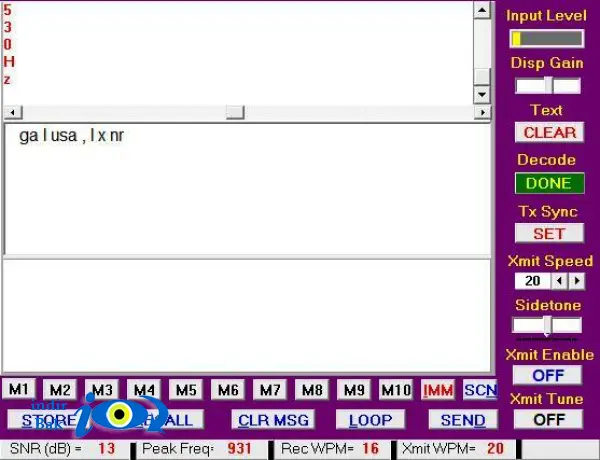
Task: Click the horizontal scrollbar thumb
Action: tap(235, 113)
